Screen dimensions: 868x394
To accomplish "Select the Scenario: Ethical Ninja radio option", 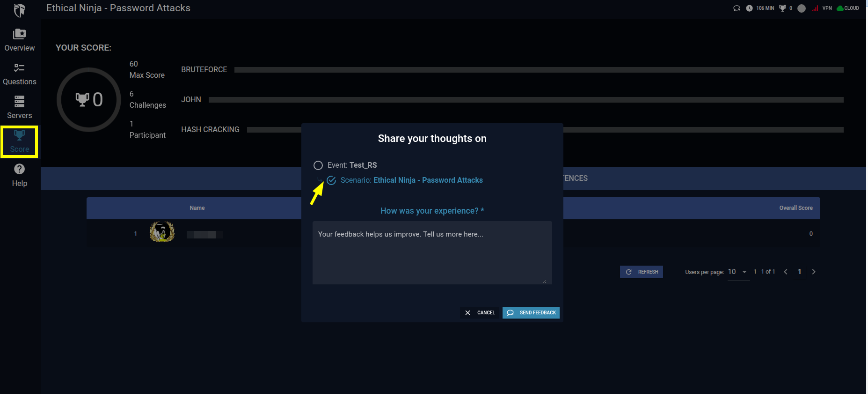I will pos(331,180).
